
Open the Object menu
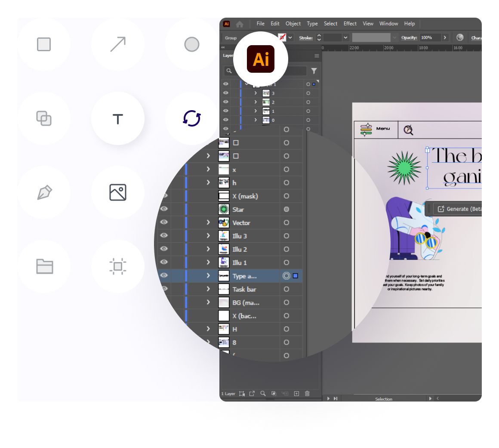click(293, 24)
